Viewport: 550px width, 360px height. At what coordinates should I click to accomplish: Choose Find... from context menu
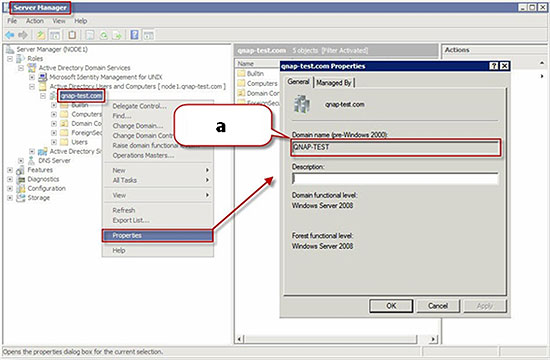click(x=122, y=116)
